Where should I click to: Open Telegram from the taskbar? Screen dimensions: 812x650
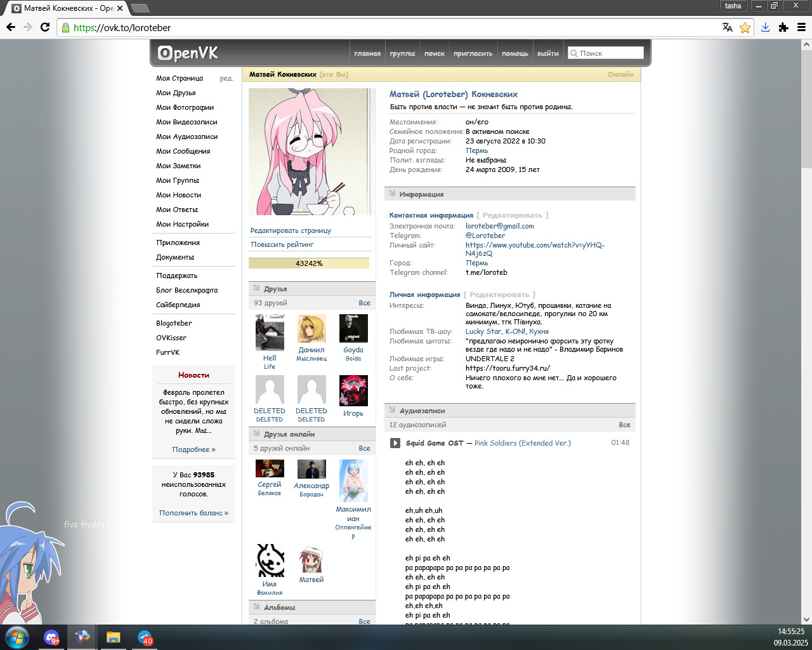tap(145, 637)
